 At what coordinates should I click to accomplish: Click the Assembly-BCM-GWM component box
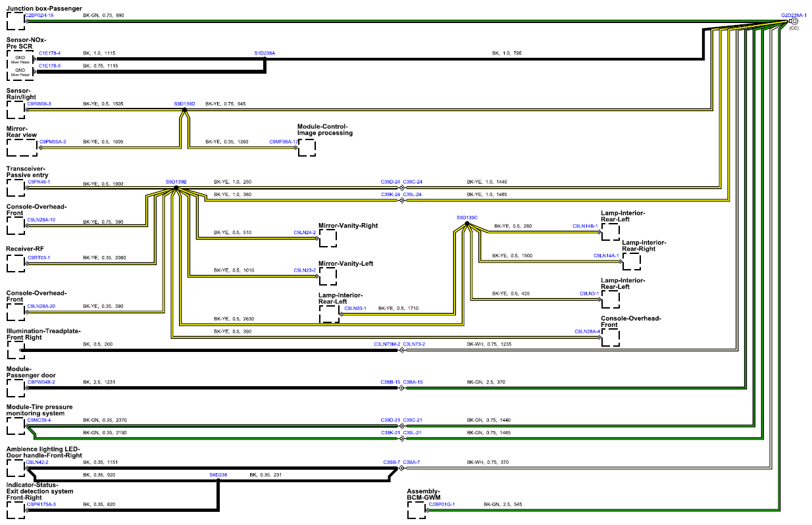[418, 511]
